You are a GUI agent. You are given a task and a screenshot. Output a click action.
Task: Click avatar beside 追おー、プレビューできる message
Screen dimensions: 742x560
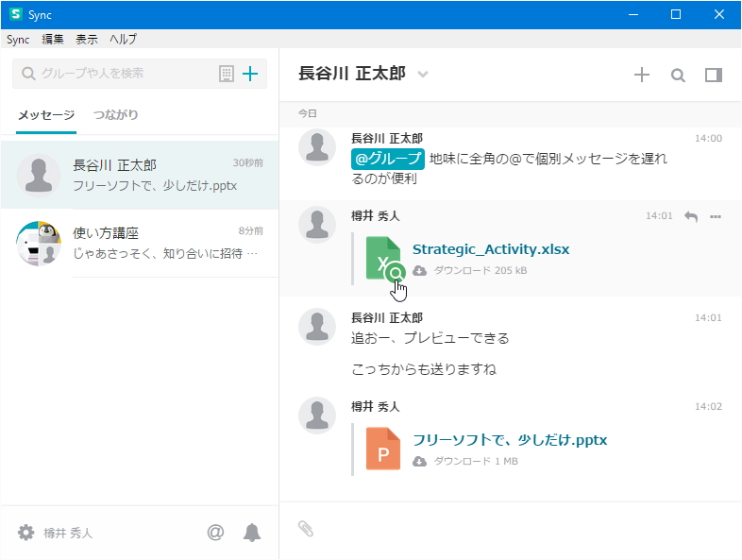click(317, 327)
